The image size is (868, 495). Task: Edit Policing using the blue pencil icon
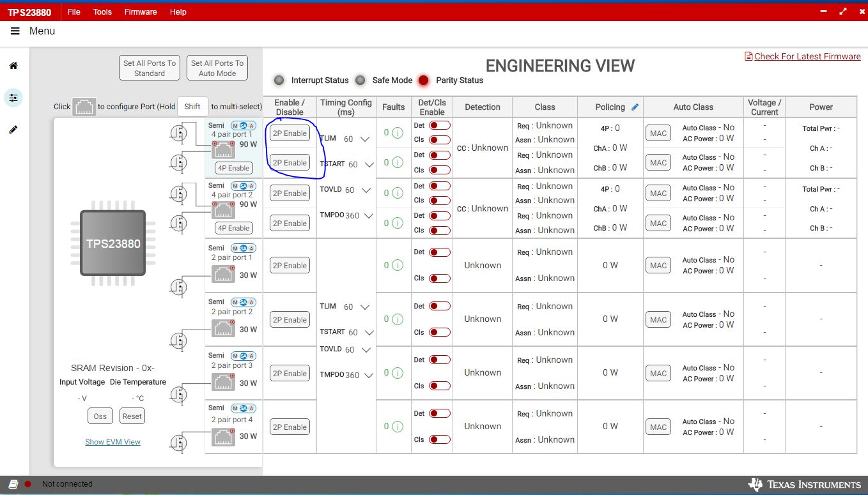click(x=635, y=107)
